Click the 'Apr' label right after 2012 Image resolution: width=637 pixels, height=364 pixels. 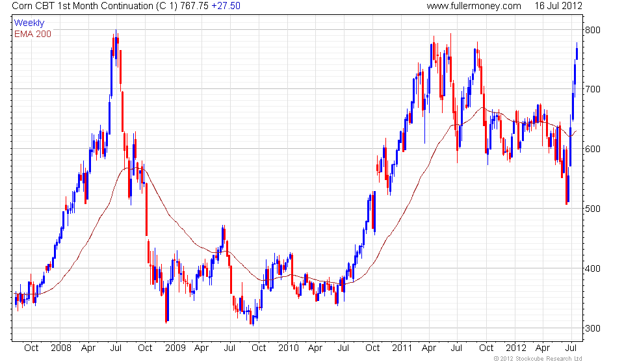coord(543,348)
